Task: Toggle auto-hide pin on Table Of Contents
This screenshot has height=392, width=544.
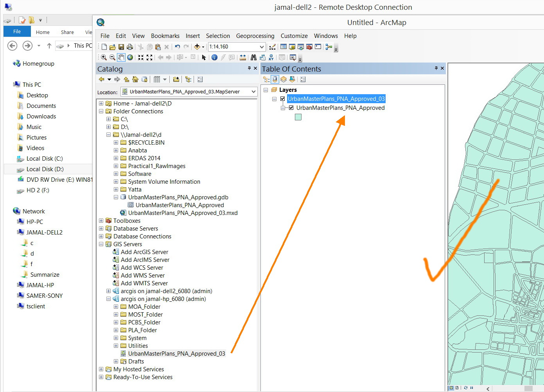Action: [x=436, y=68]
